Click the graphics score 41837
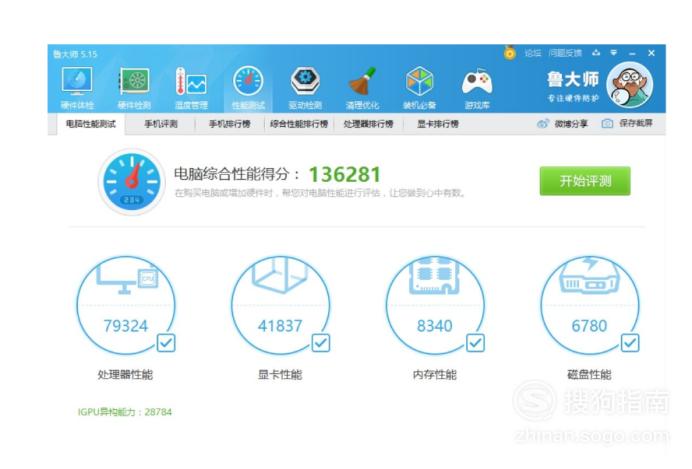The image size is (692, 469). pos(280,326)
